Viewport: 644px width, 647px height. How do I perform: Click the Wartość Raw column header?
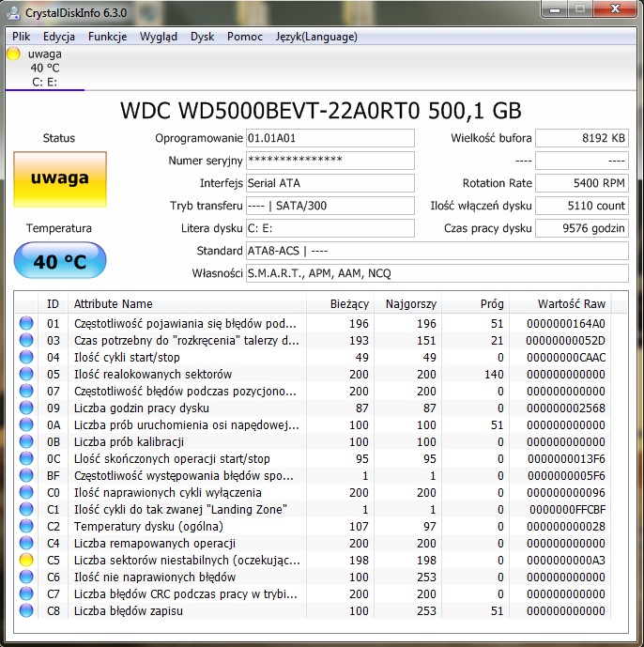click(560, 304)
